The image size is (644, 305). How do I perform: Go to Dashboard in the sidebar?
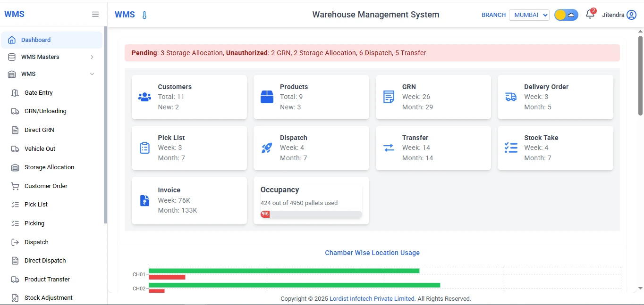tap(35, 40)
